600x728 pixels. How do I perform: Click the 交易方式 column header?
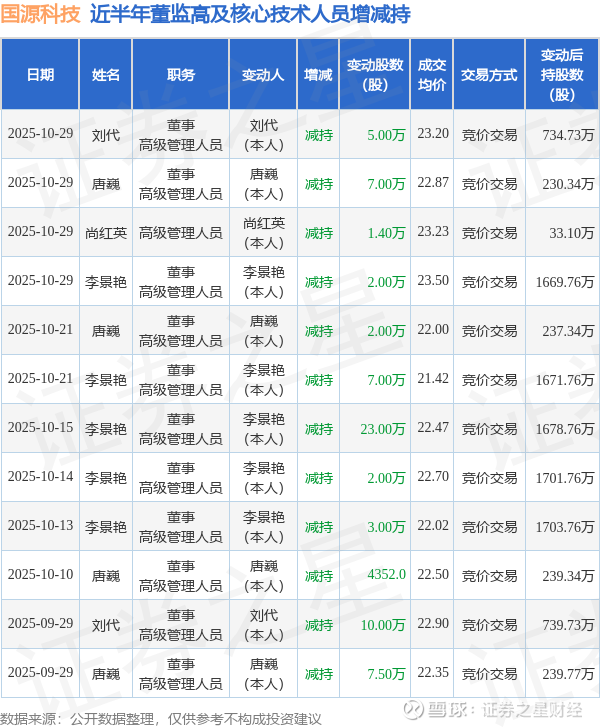tap(489, 75)
